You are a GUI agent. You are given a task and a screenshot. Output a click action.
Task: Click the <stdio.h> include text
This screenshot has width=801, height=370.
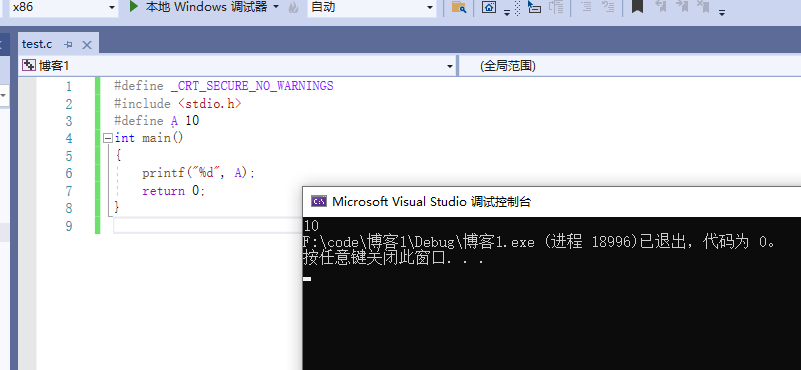(209, 104)
